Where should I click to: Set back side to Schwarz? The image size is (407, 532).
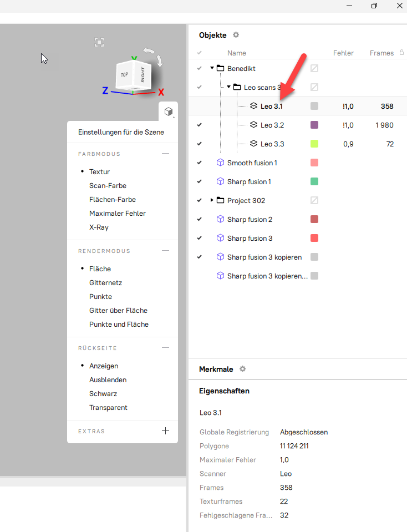click(103, 393)
